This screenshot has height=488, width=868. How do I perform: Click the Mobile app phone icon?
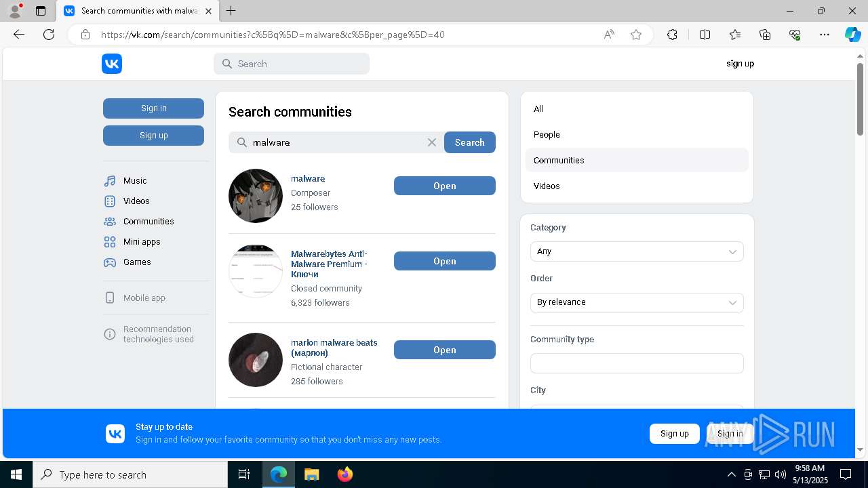pyautogui.click(x=110, y=298)
